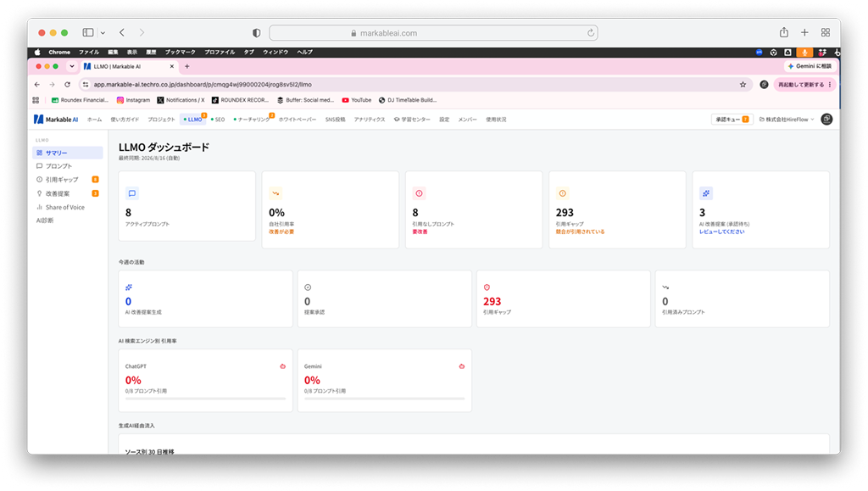Click the Markable AI logo
The width and height of the screenshot is (868, 491).
[56, 120]
